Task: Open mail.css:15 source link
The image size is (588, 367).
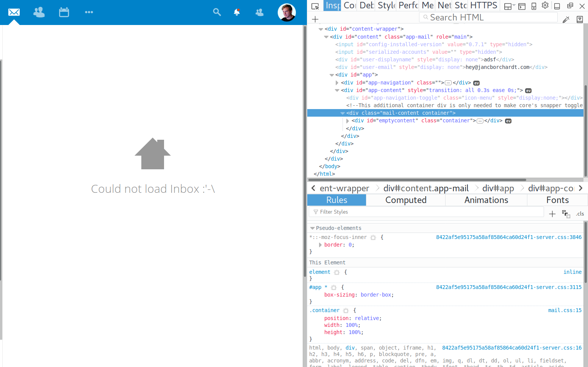Action: [x=565, y=310]
